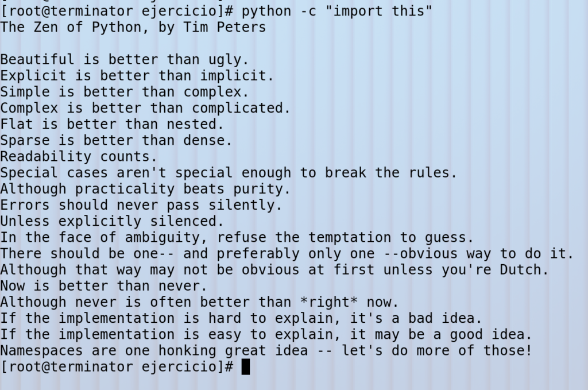This screenshot has height=390, width=588.
Task: Click the 'Unless explicitly silenced.' line
Action: click(112, 221)
